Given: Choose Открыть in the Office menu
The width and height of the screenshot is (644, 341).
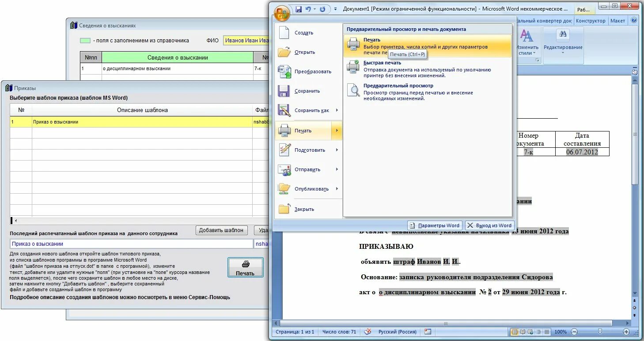Looking at the screenshot, I should [308, 52].
